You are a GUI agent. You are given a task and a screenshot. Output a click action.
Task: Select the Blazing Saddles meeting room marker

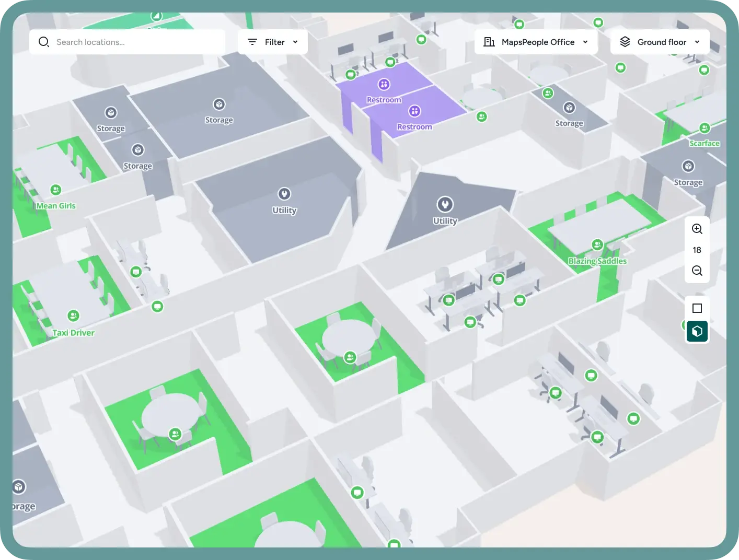pyautogui.click(x=597, y=244)
